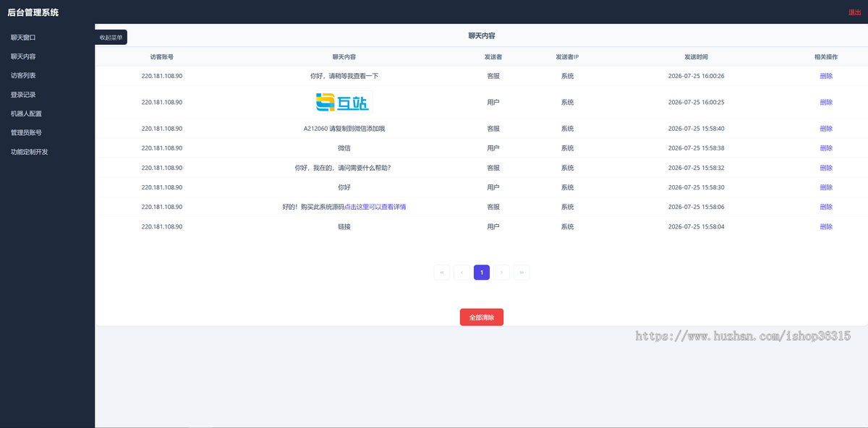Open 管理员账号 in the sidebar
This screenshot has width=868, height=428.
pyautogui.click(x=26, y=133)
